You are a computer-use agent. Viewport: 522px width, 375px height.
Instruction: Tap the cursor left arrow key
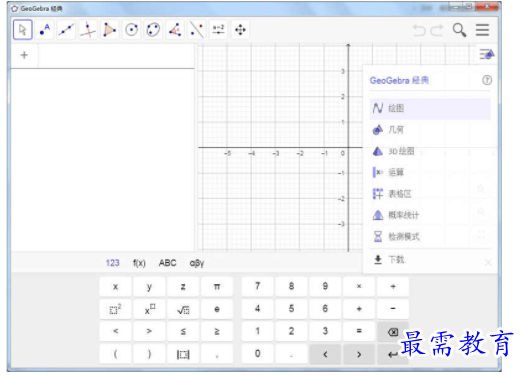click(325, 354)
